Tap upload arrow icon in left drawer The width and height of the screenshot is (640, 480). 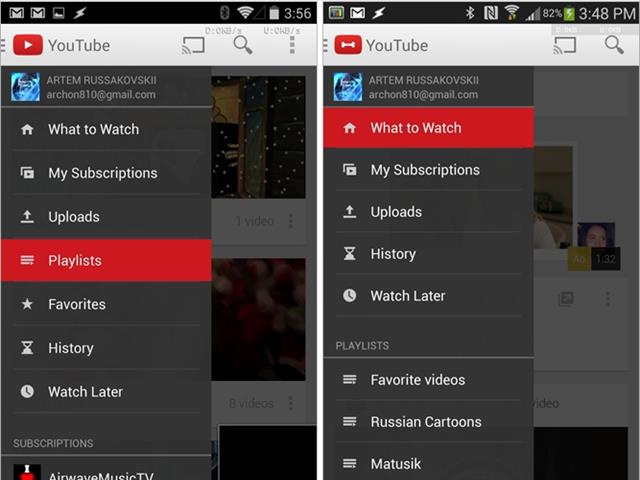(27, 216)
